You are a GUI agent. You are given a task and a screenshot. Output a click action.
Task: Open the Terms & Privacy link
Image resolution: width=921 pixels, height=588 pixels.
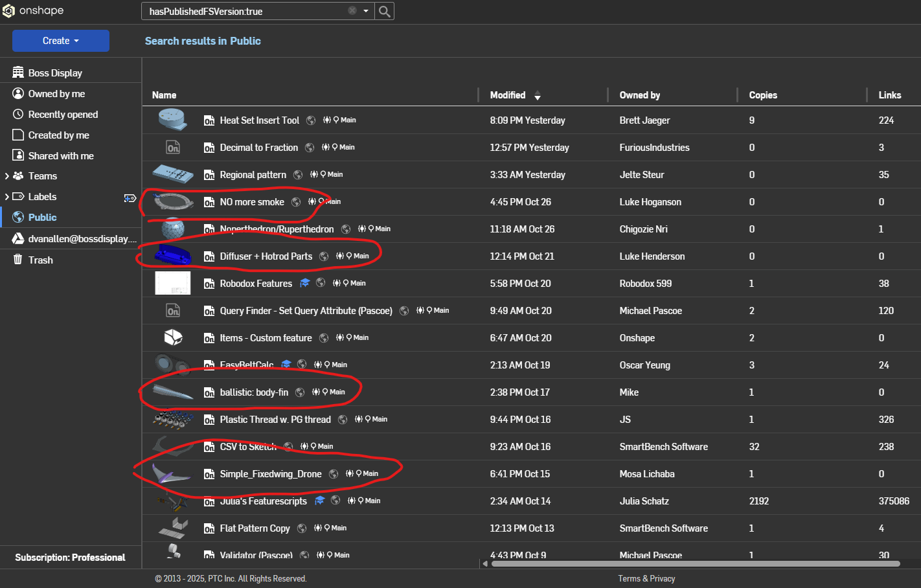pos(646,578)
